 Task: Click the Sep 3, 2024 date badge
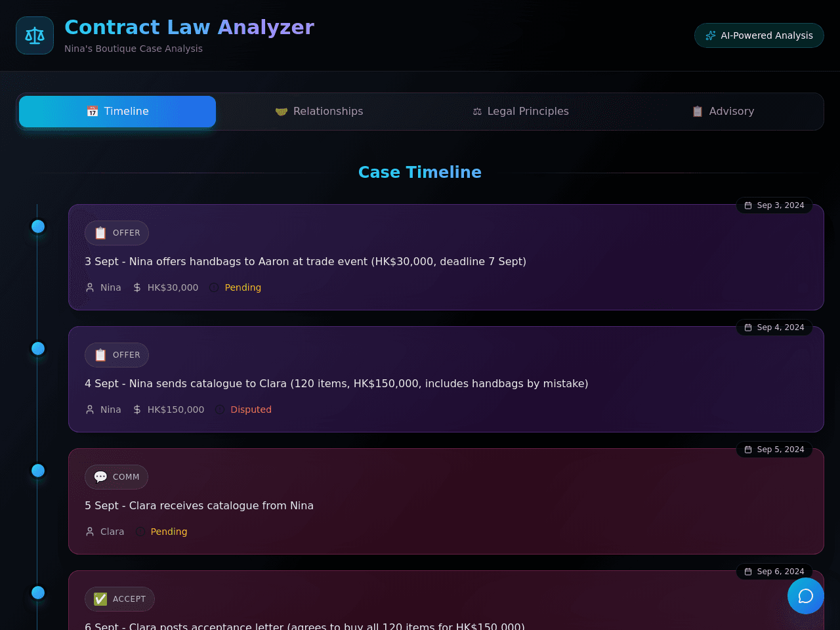tap(774, 205)
